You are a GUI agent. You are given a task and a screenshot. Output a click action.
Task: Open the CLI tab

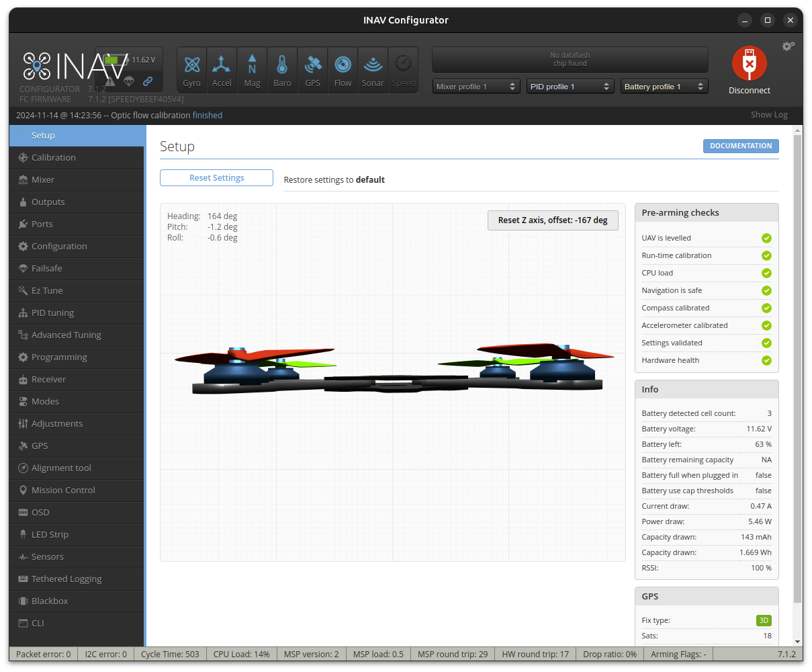point(77,623)
